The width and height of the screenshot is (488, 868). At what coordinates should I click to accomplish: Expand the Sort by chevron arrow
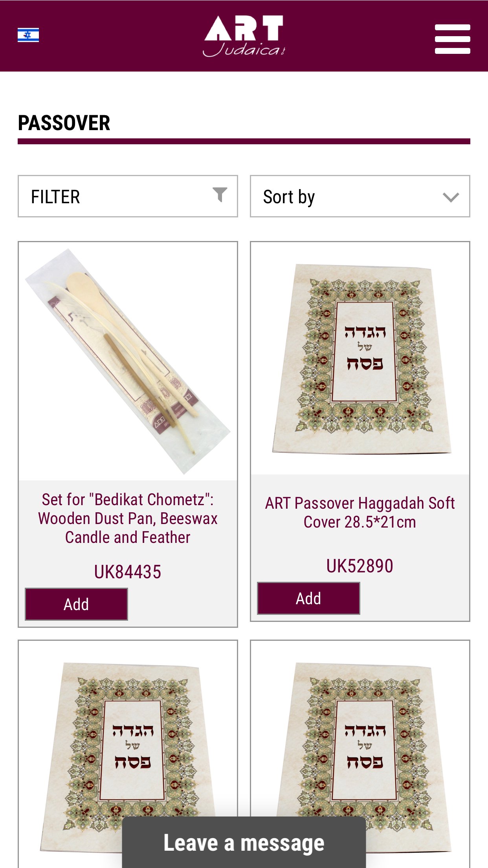[451, 197]
